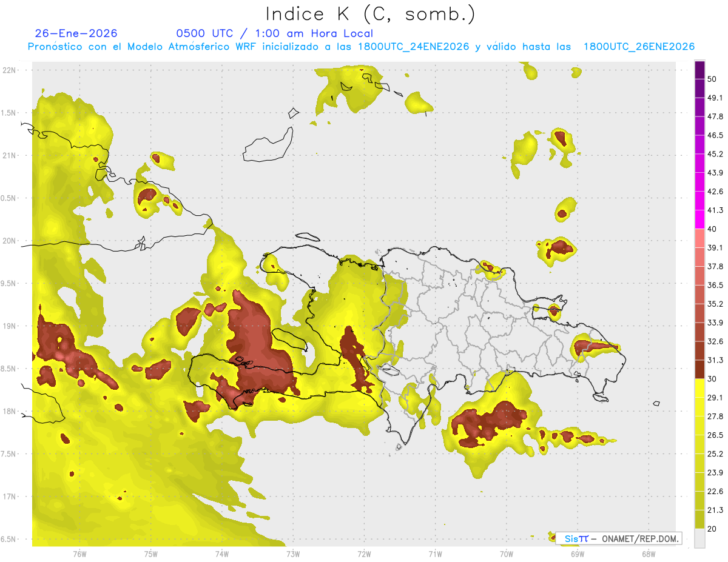Click the legend value "46.5"
The width and height of the screenshot is (728, 562).
pyautogui.click(x=715, y=135)
